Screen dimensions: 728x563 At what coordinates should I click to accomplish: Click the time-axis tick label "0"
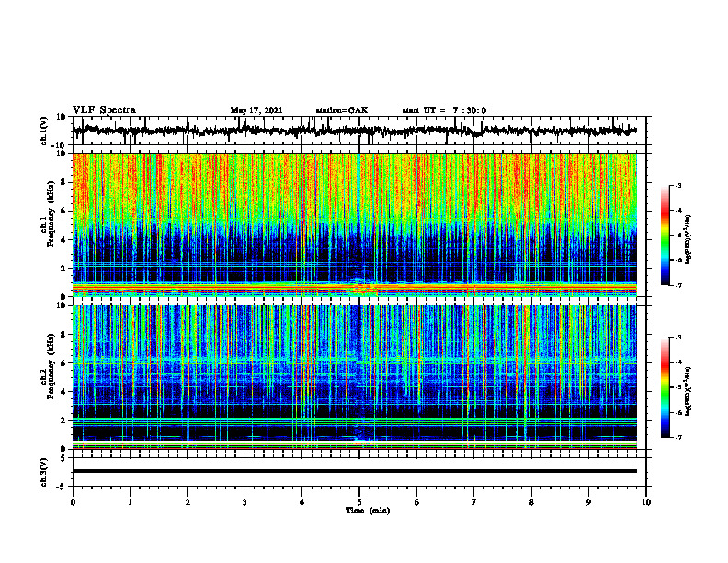(73, 502)
